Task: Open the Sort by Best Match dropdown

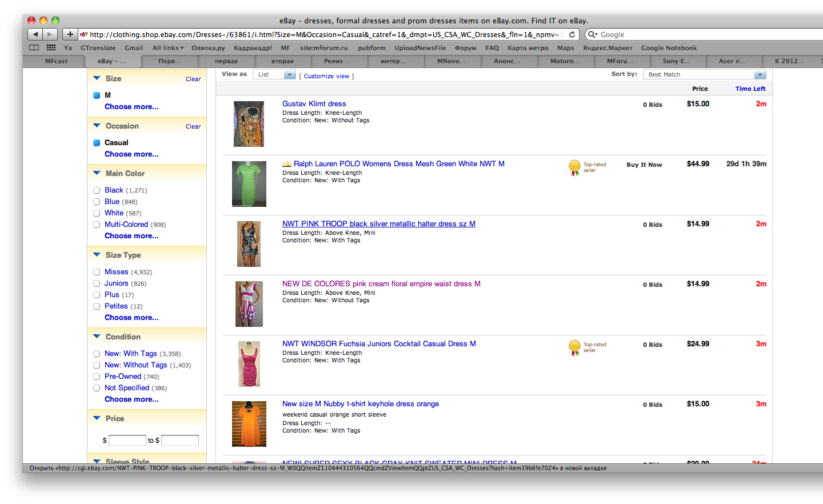Action: [x=704, y=75]
